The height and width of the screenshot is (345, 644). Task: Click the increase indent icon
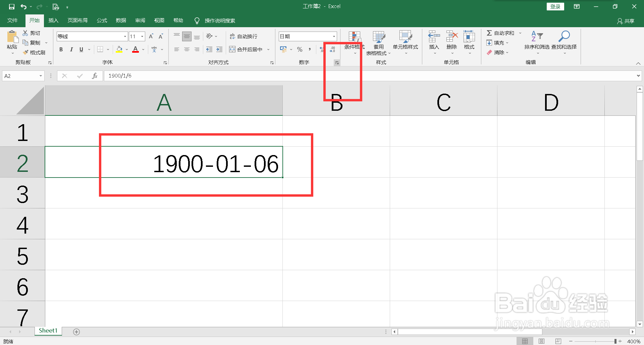[x=219, y=49]
